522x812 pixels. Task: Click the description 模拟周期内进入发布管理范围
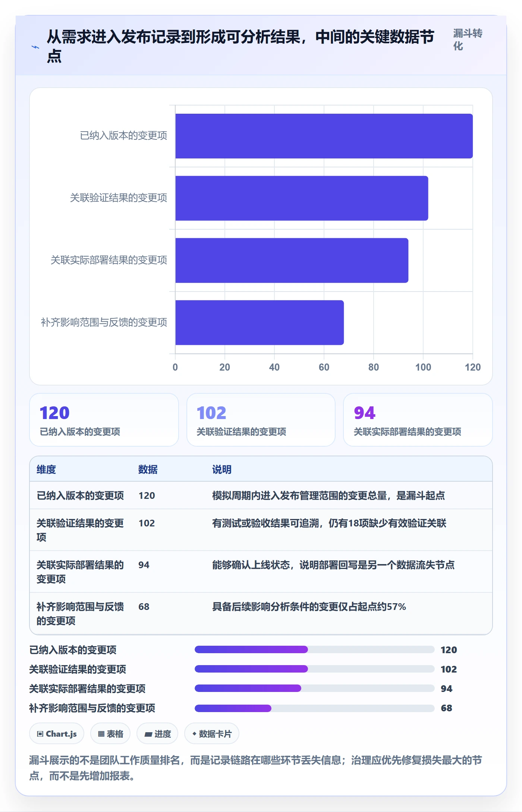point(328,495)
